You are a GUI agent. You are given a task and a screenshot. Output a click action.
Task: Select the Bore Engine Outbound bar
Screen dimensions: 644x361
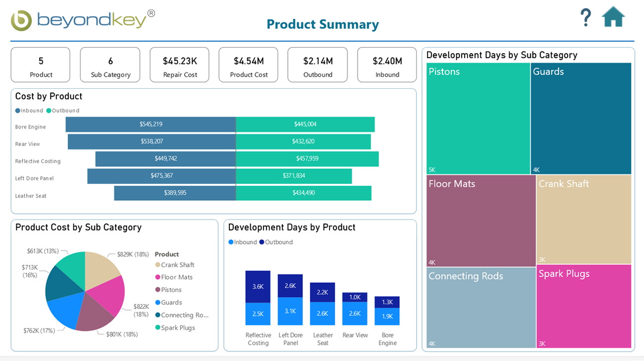pyautogui.click(x=305, y=124)
